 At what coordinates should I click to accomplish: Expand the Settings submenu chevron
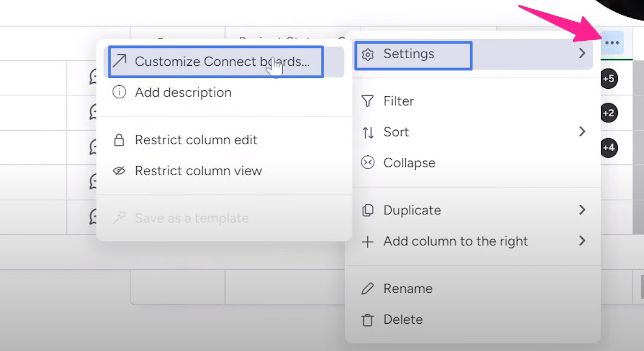(582, 53)
